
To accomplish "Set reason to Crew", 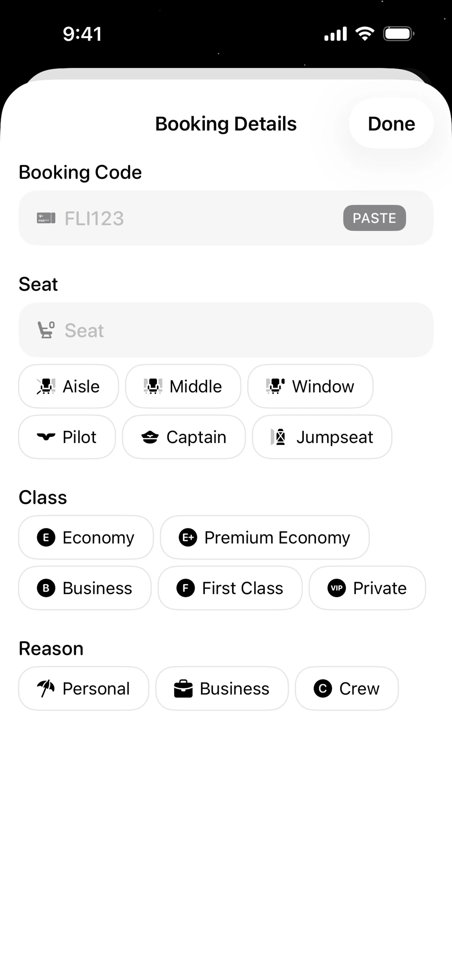I will pos(347,688).
